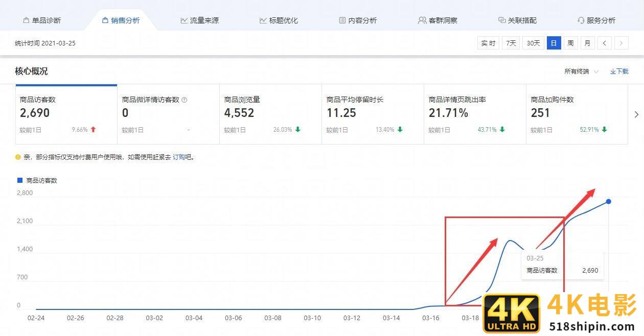Select the 商品微详情访客数 metric card
Viewport: 644px width, 336px height.
coord(169,114)
